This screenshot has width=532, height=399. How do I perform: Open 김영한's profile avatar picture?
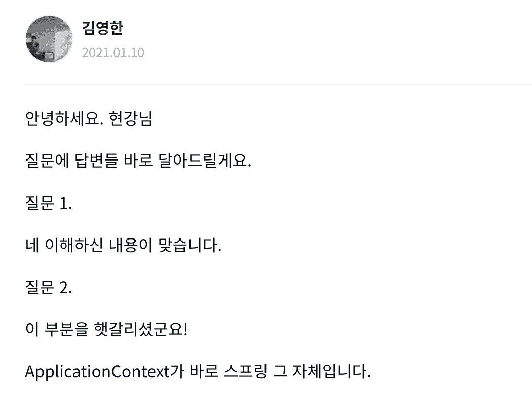pyautogui.click(x=49, y=39)
